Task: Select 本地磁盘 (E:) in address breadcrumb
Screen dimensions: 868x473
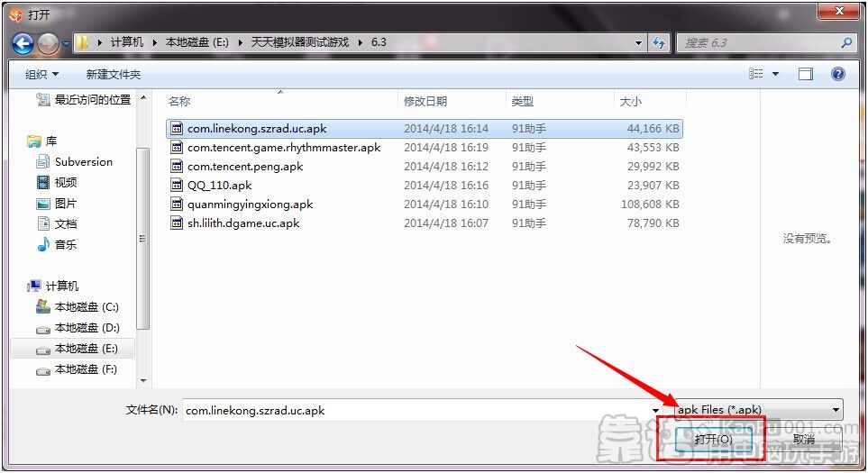Action: (197, 42)
